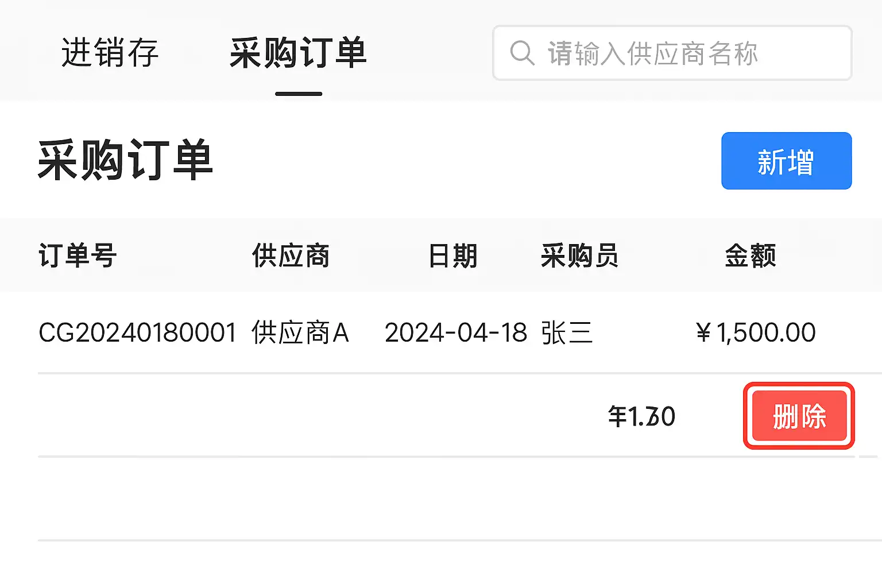Click the large 采购订单 page heading
Viewport: 882px width, 588px height.
(x=125, y=160)
